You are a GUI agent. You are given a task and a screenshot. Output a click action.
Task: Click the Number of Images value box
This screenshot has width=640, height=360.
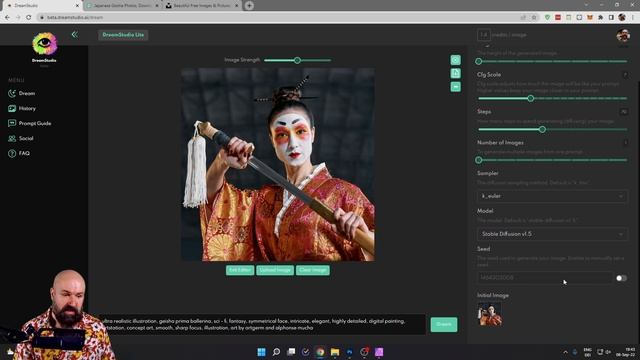625,142
